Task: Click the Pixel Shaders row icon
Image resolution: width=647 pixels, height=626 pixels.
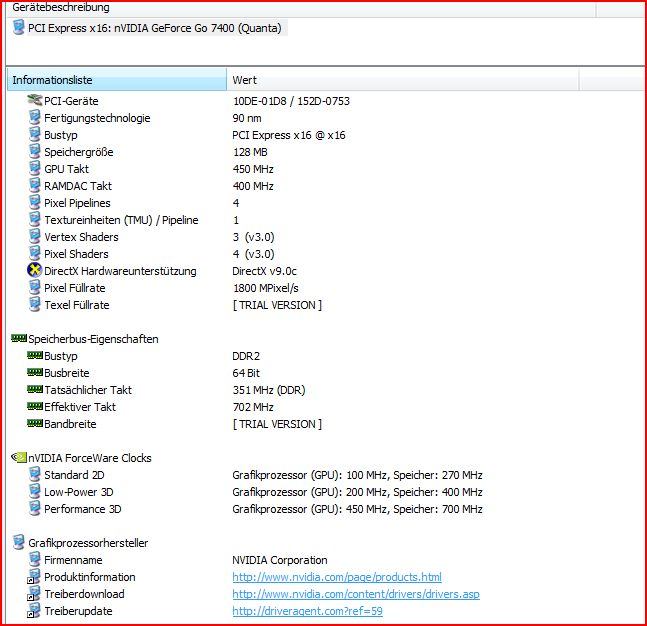Action: 35,253
